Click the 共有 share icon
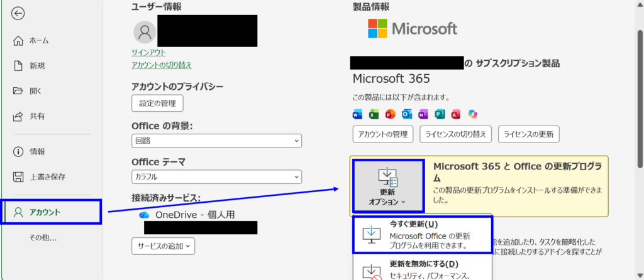 pyautogui.click(x=18, y=116)
